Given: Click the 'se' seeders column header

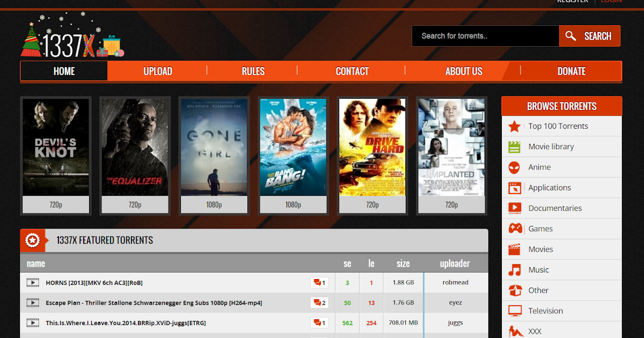Looking at the screenshot, I should (x=347, y=263).
